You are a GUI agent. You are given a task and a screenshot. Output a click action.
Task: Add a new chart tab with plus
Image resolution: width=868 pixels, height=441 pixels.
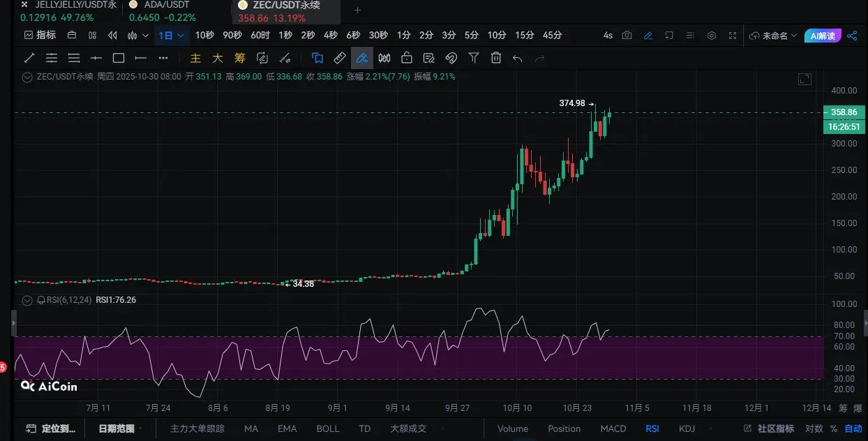click(x=358, y=10)
